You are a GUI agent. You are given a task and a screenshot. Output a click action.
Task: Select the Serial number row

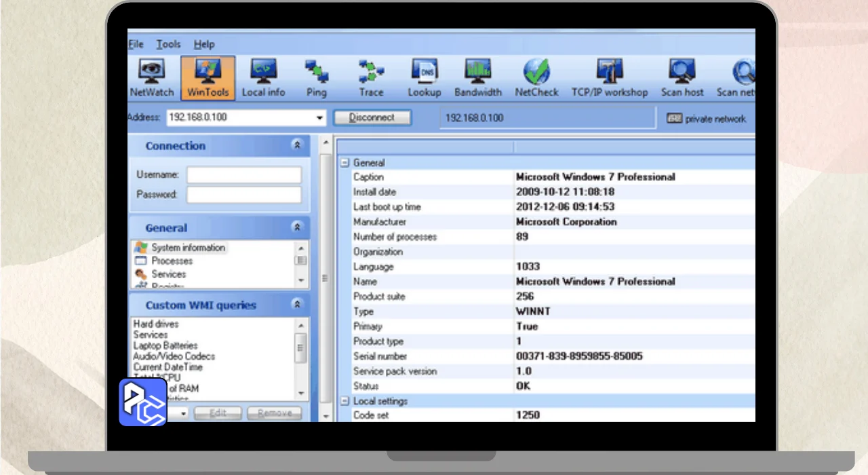pyautogui.click(x=547, y=356)
